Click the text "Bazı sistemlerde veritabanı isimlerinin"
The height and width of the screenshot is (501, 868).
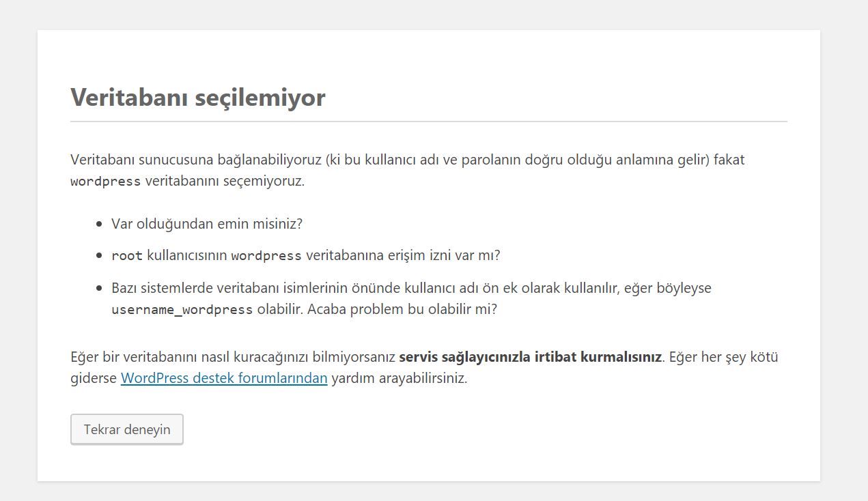point(240,288)
